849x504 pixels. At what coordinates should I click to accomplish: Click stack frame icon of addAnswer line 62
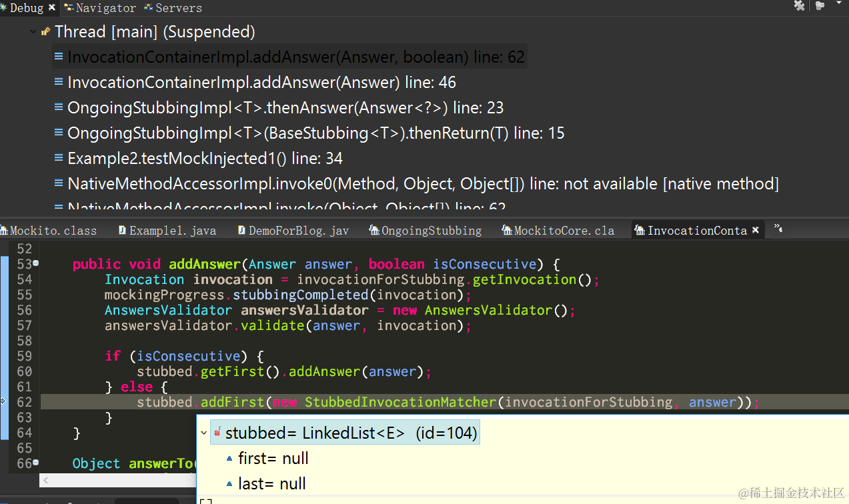[59, 57]
